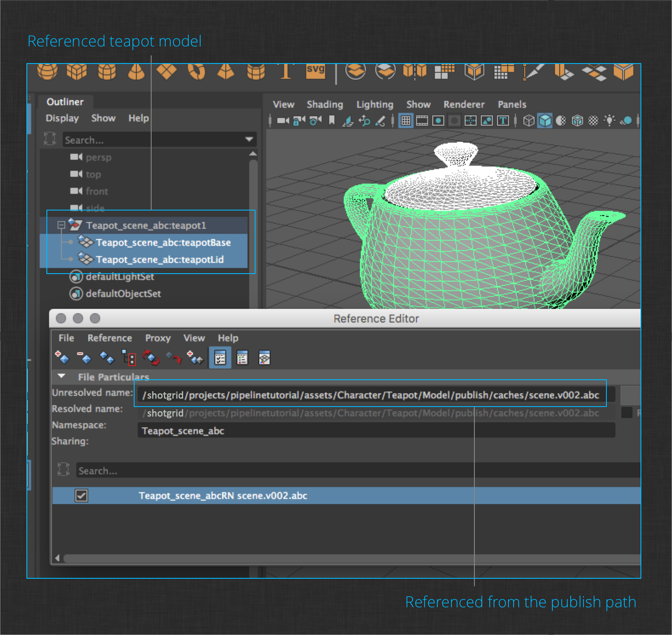
Task: Click the Outliner scrollbar up arrow
Action: pyautogui.click(x=253, y=154)
